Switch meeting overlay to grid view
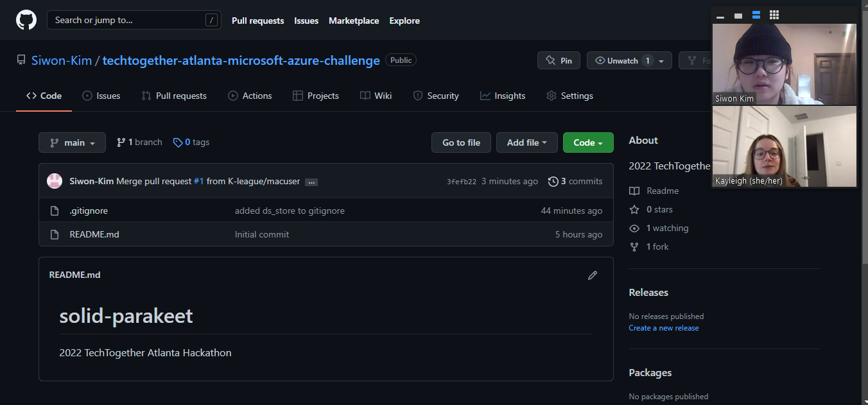 [x=774, y=15]
